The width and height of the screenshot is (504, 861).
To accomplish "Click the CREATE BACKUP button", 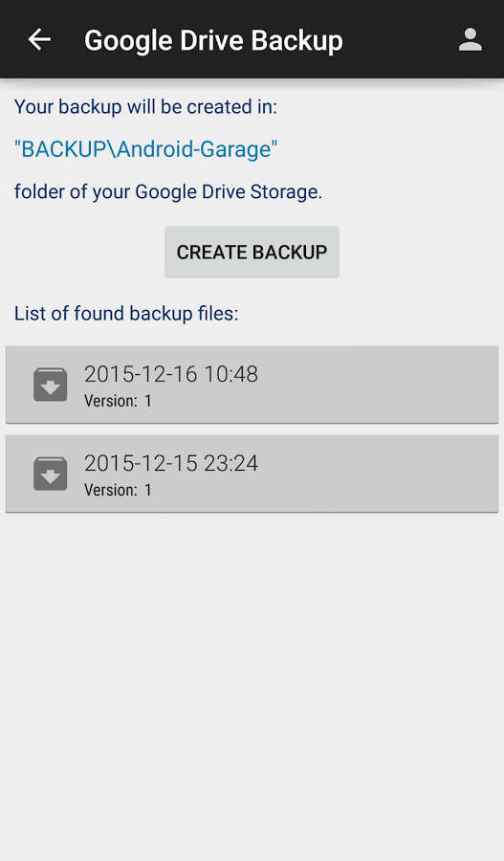I will click(x=252, y=252).
